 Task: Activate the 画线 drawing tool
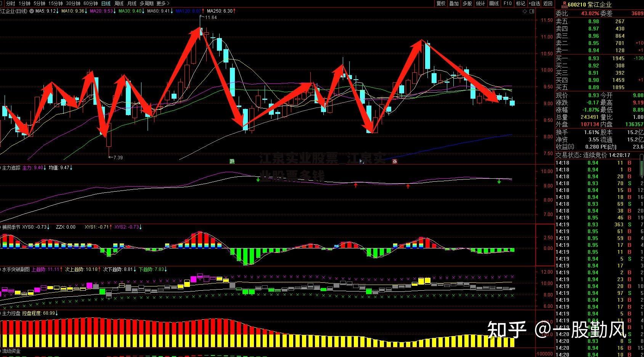(494, 3)
